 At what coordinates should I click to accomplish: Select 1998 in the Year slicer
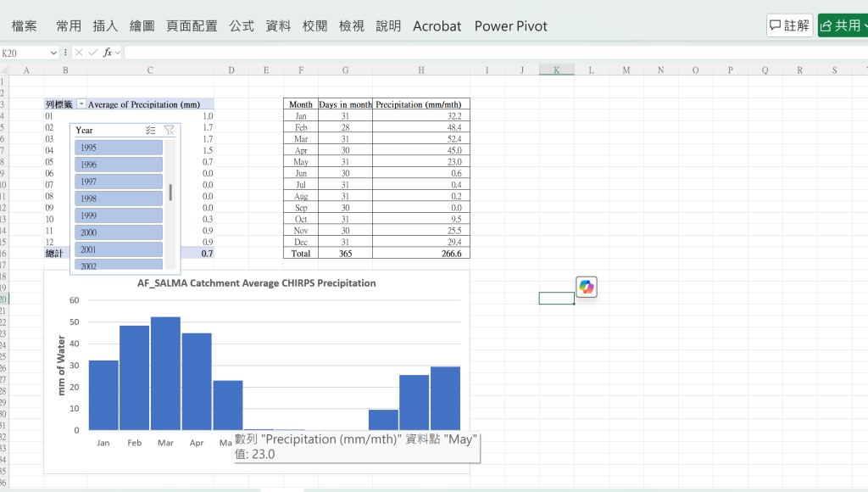(x=119, y=198)
